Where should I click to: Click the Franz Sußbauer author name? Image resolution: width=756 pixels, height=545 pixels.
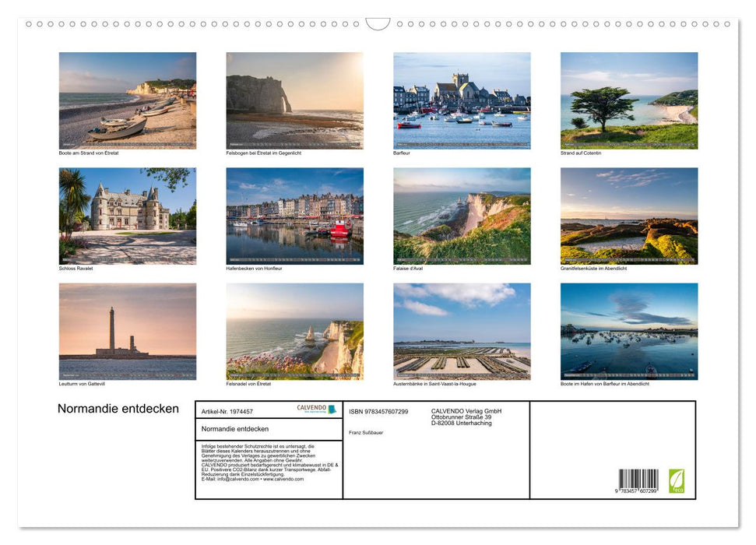(x=366, y=434)
